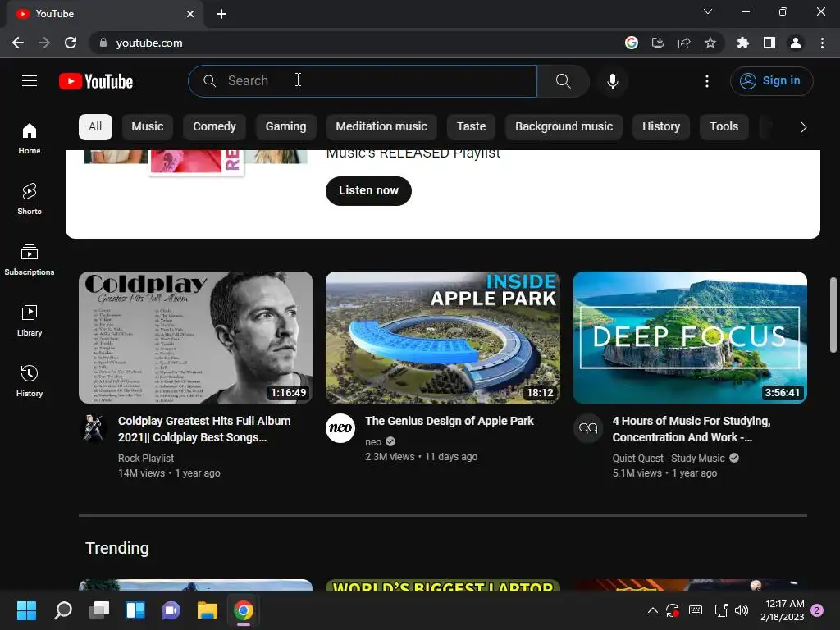Bookmark this page with star icon

(710, 43)
